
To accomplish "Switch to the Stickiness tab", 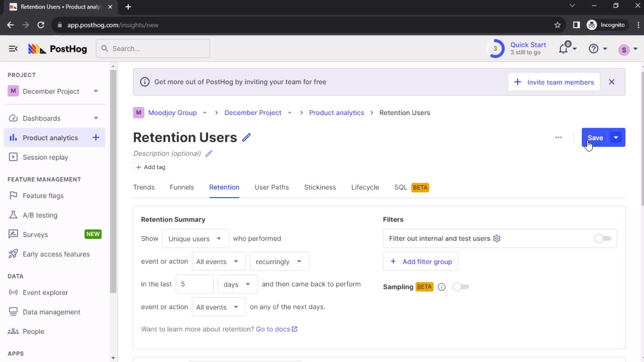I will tap(320, 187).
